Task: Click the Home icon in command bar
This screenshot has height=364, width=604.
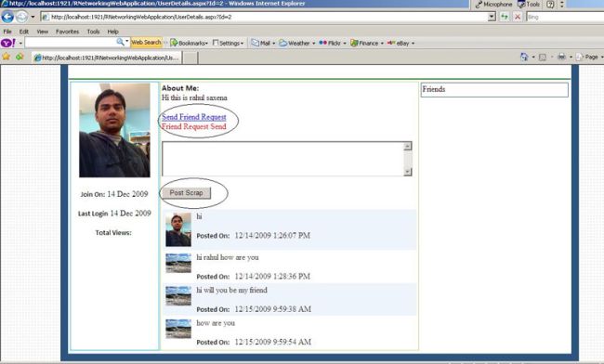Action: (x=524, y=57)
